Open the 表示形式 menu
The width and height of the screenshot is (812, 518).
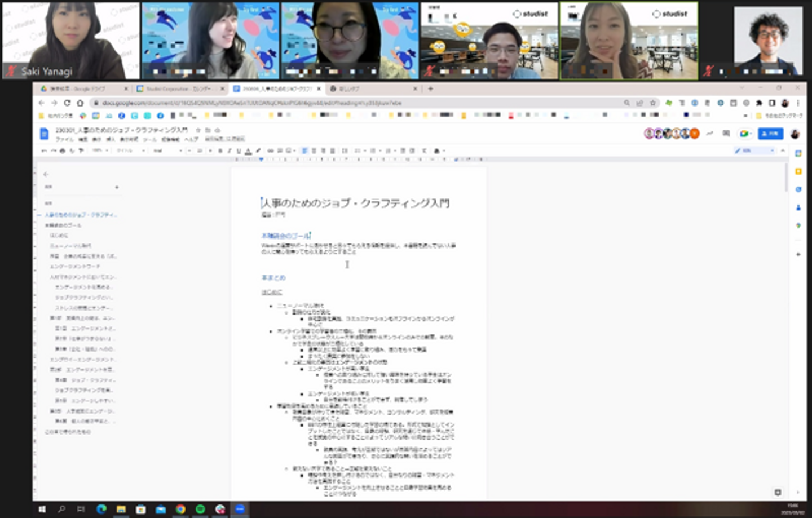point(129,139)
